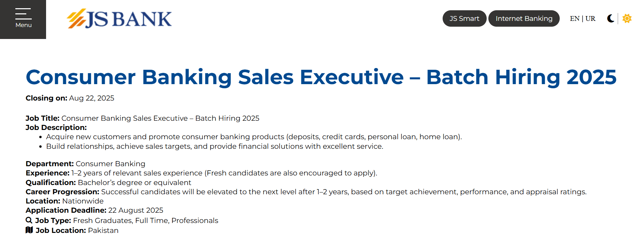
Task: Enable light mode sun icon
Action: pos(627,18)
